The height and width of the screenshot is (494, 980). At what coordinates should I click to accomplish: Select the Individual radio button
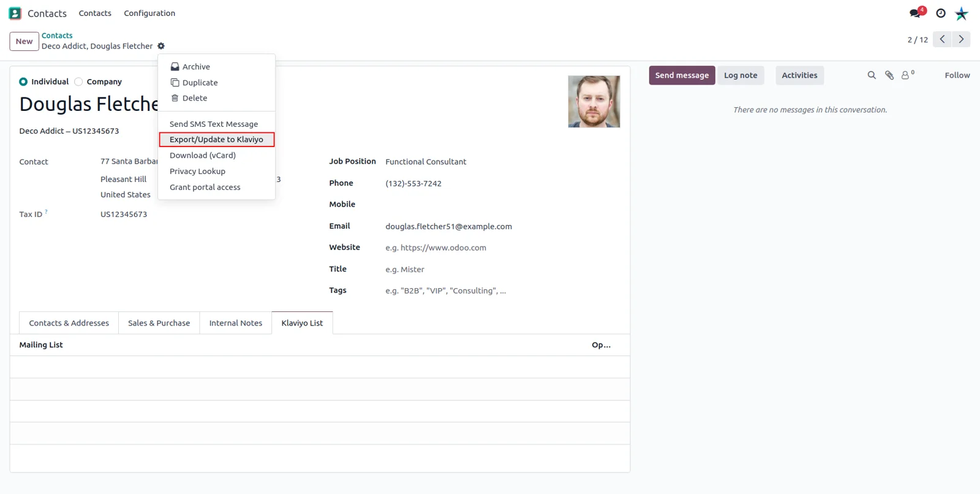pyautogui.click(x=23, y=82)
